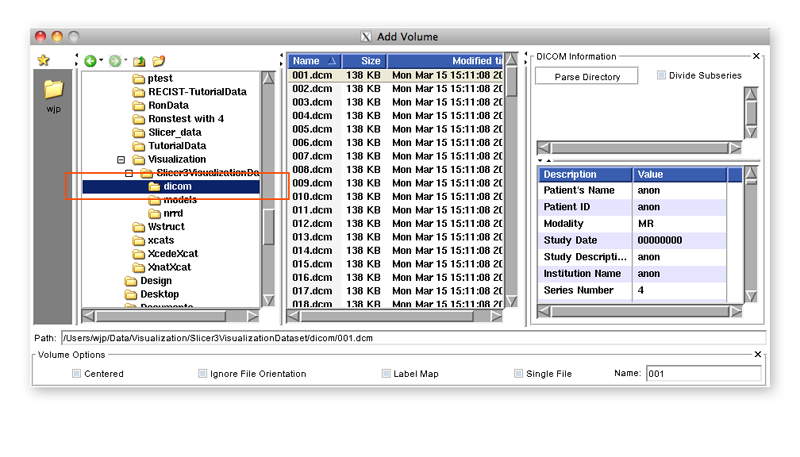The width and height of the screenshot is (800, 457).
Task: Open the wjp favorite folder
Action: point(53,92)
